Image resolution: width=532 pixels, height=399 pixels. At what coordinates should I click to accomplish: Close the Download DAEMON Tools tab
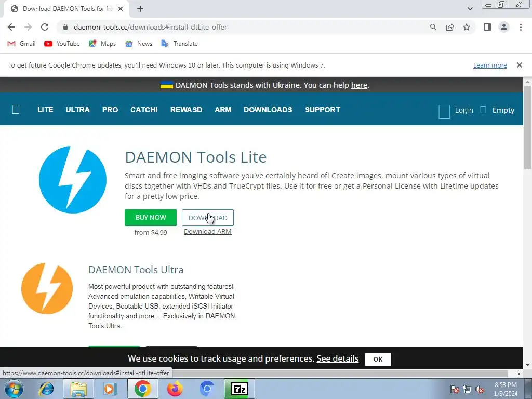coord(121,9)
